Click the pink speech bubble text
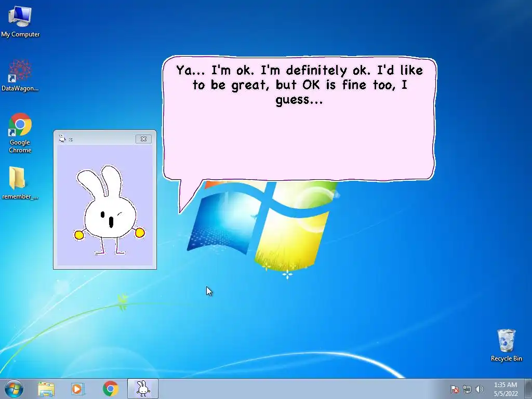532x399 pixels. (299, 85)
